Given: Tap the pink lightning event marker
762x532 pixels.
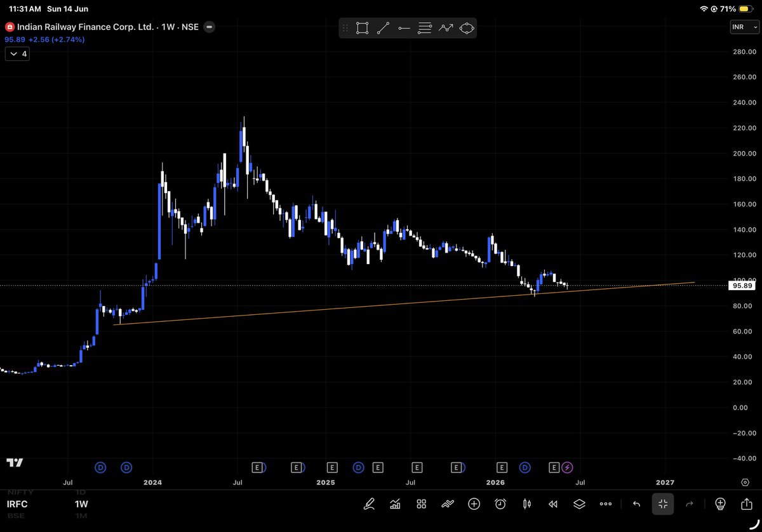Looking at the screenshot, I should click(568, 467).
